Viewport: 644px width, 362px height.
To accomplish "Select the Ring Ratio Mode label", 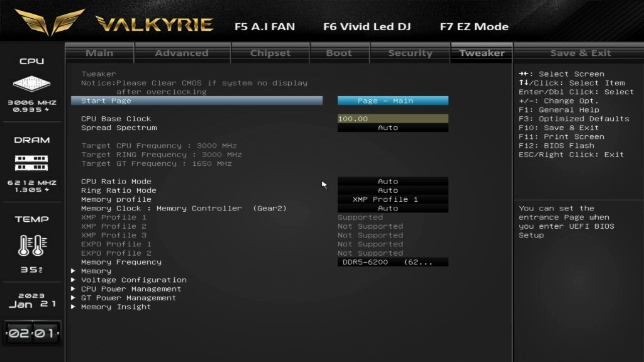I will click(119, 190).
